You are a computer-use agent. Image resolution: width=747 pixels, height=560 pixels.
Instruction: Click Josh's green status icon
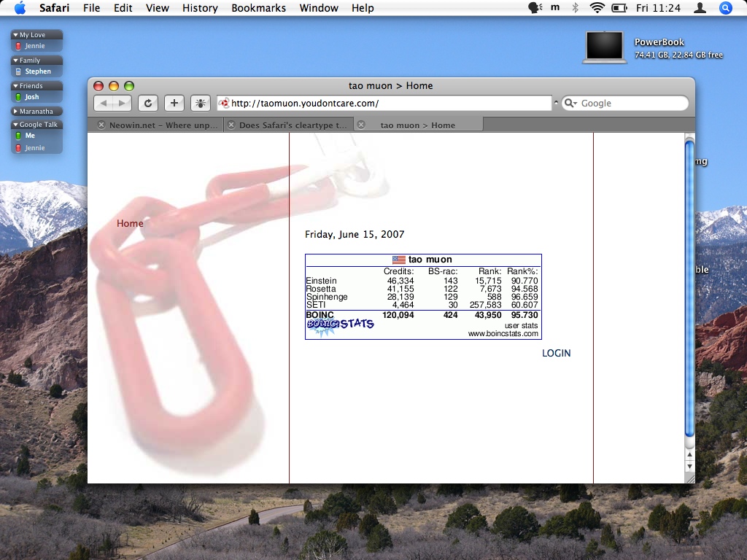tap(18, 97)
